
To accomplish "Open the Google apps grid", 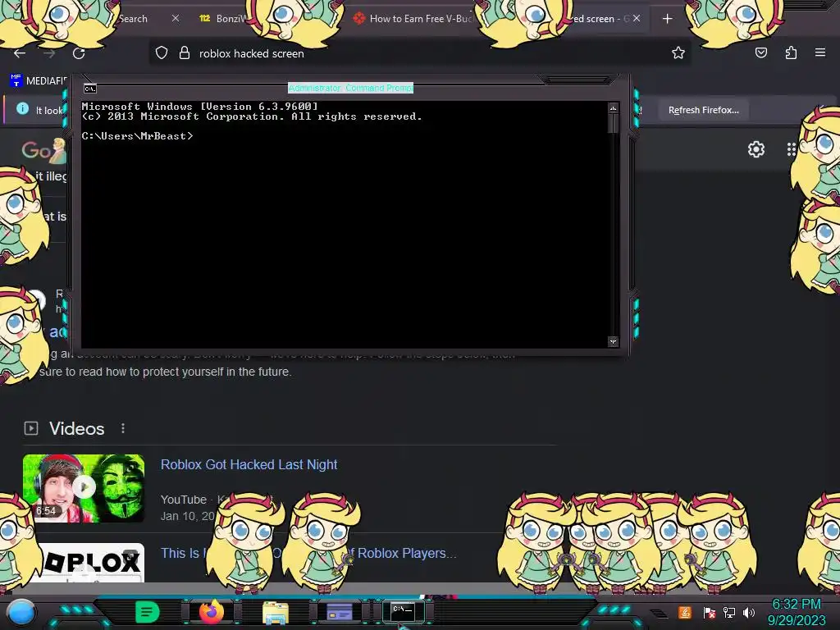I will pos(792,149).
